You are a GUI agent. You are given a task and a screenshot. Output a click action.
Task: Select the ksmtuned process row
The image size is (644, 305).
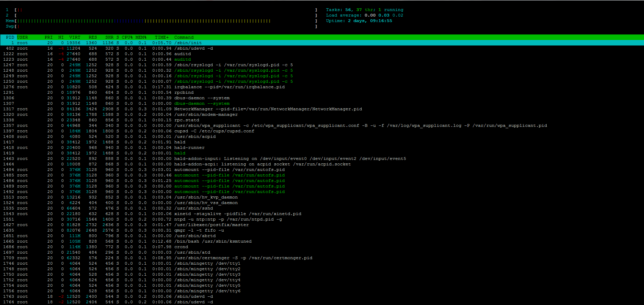click(x=322, y=241)
